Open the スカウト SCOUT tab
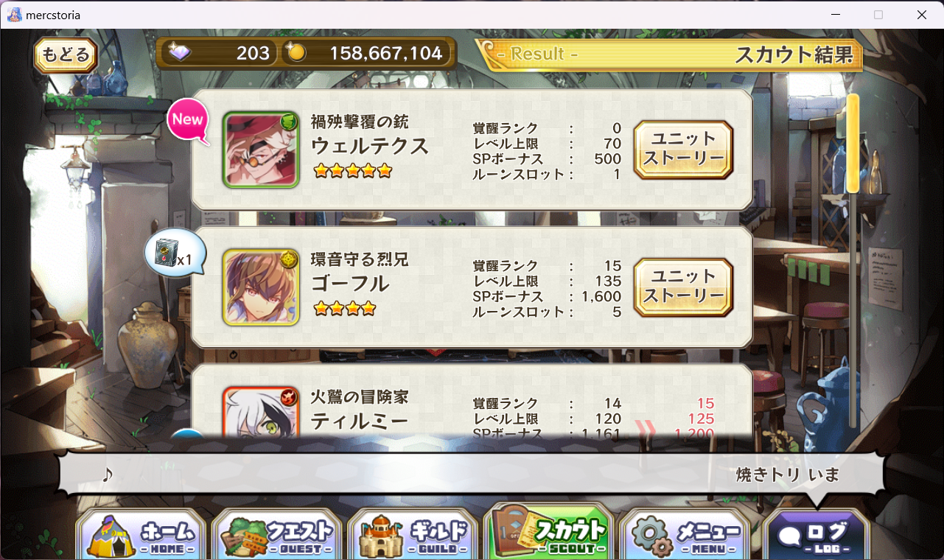The image size is (944, 560). pos(548,531)
